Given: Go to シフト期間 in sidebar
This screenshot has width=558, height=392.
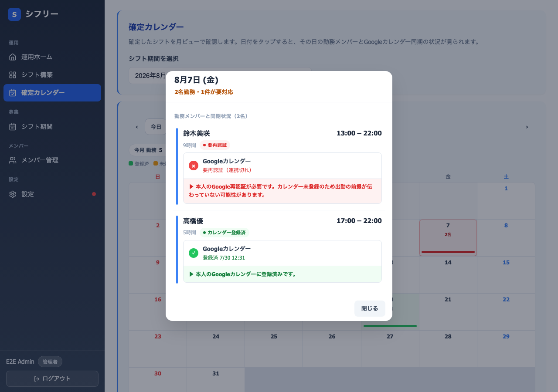Looking at the screenshot, I should 52,127.
